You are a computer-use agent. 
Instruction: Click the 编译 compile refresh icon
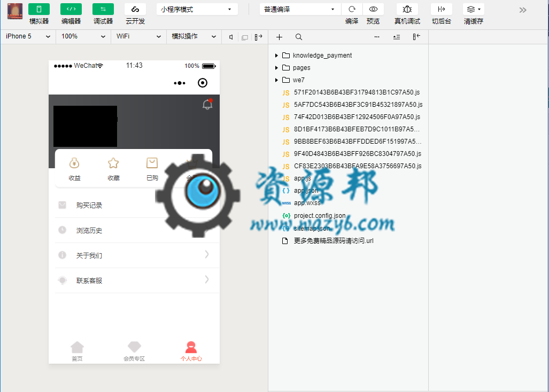coord(352,10)
